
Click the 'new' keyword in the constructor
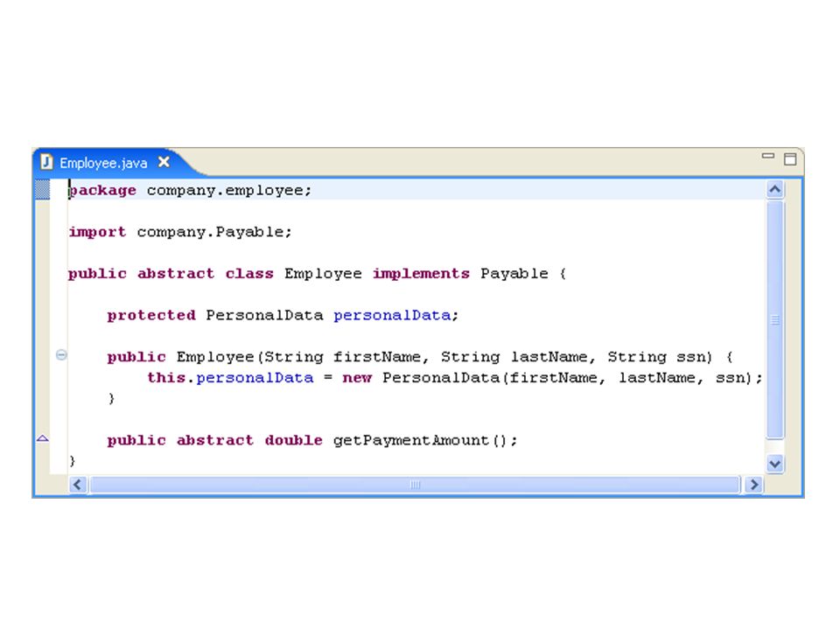click(357, 378)
